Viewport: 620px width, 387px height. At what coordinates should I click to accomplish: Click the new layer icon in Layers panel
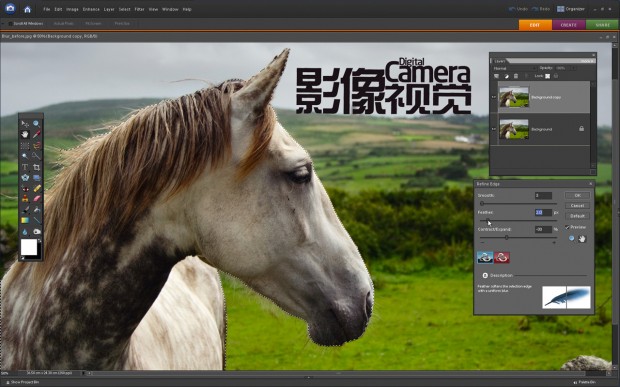[x=496, y=76]
